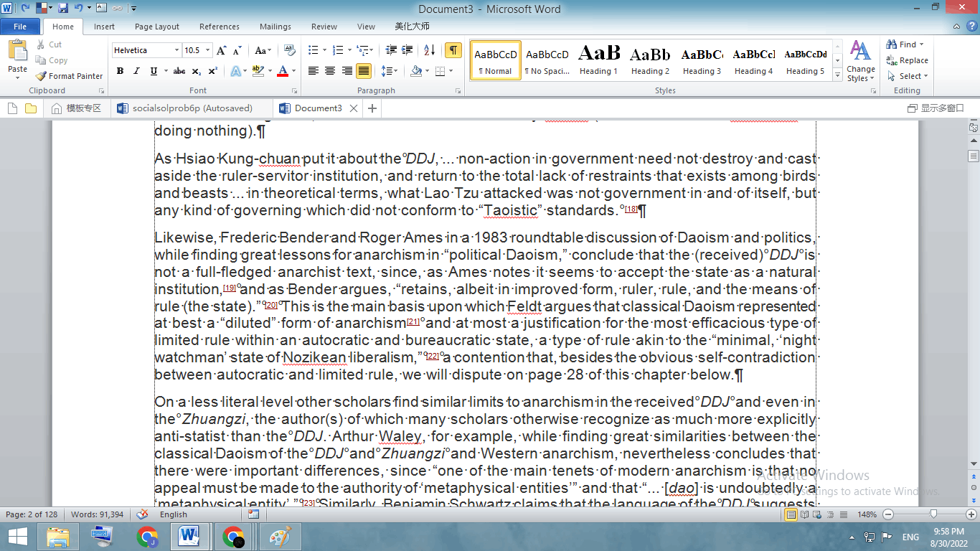Open the new document tab plus button
The width and height of the screenshot is (980, 551).
pyautogui.click(x=372, y=108)
